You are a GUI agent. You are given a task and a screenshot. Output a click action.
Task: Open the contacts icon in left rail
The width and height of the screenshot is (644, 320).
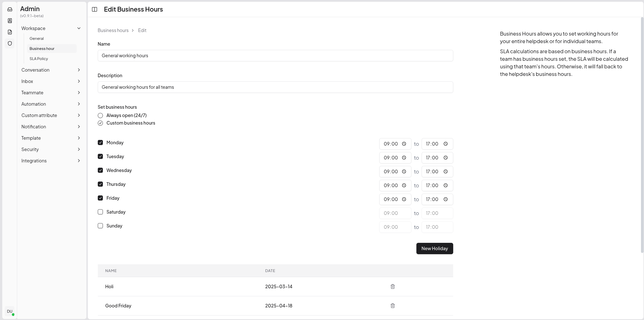[x=10, y=21]
